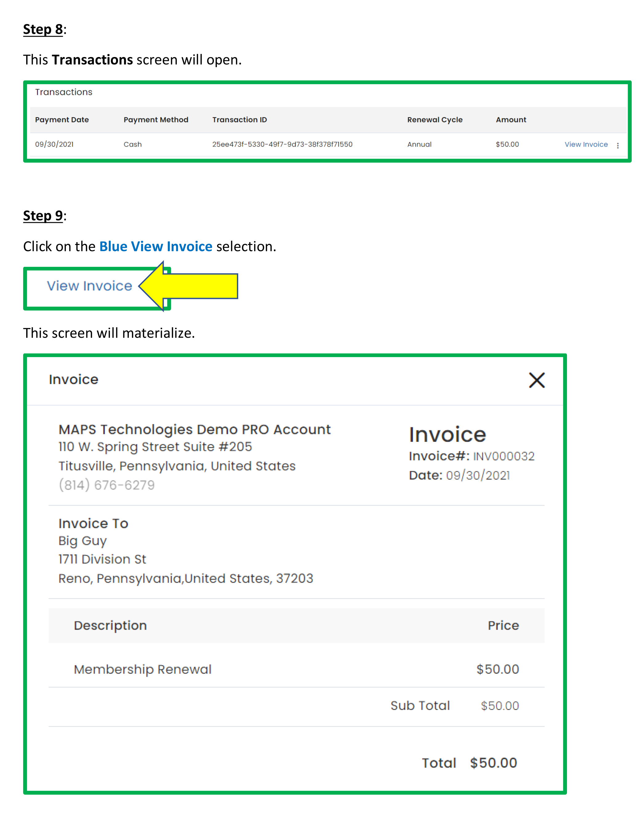Open the three-dot row options menu

618,145
